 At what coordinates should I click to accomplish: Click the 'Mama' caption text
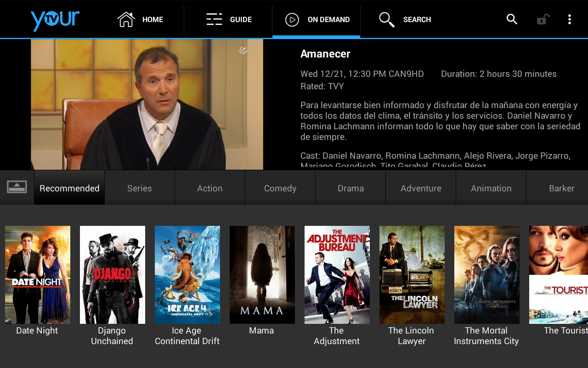pos(261,330)
